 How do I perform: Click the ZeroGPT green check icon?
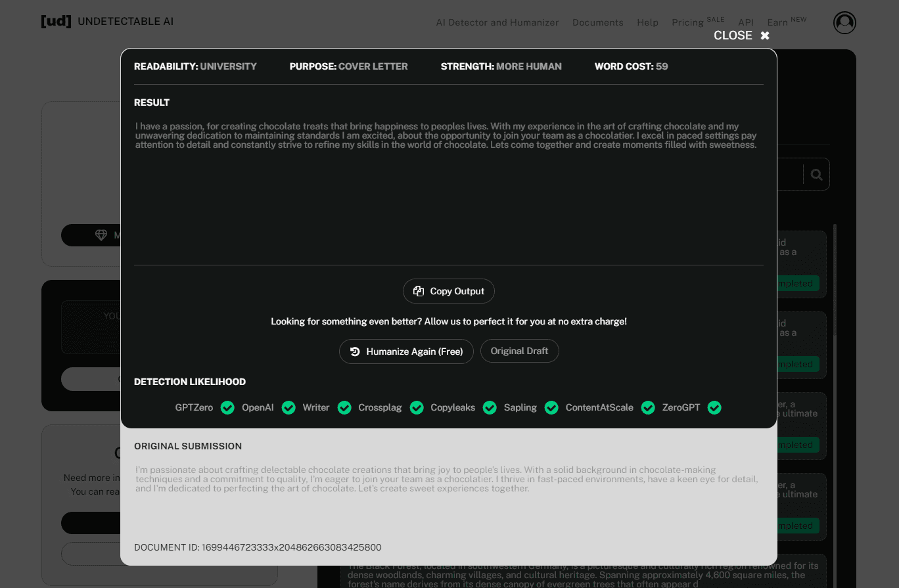tap(714, 408)
